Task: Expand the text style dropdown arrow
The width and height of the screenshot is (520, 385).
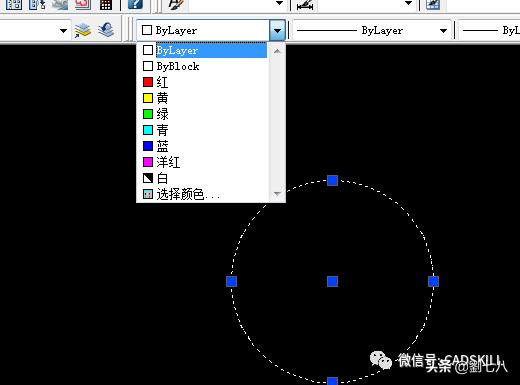Action: pyautogui.click(x=280, y=4)
